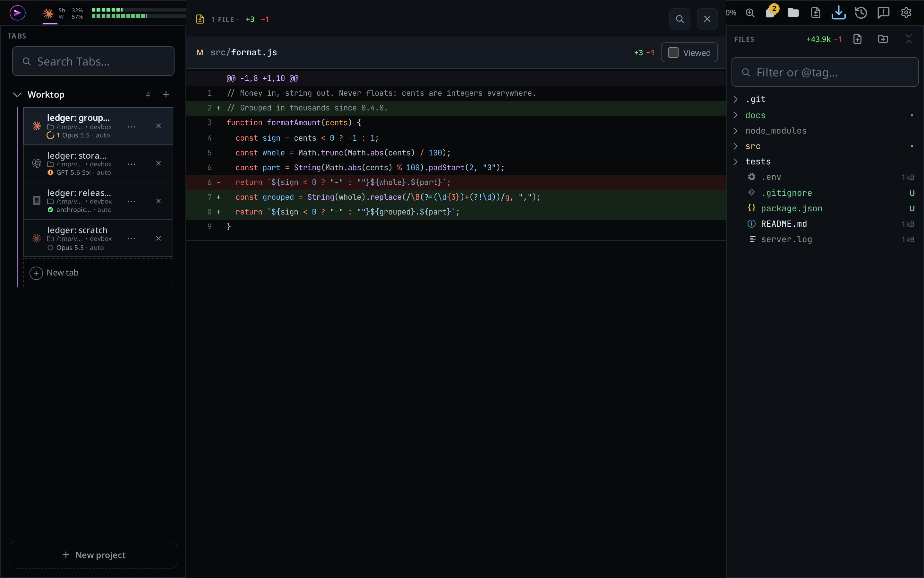Viewport: 924px width, 578px height.
Task: Open the stacked windows icon with badge 2
Action: [x=771, y=12]
